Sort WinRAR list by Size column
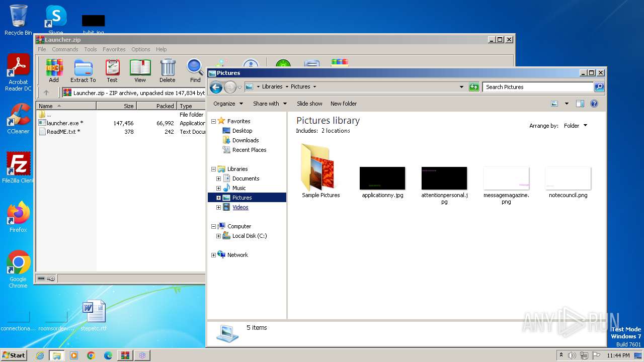This screenshot has width=644, height=362. [x=116, y=106]
